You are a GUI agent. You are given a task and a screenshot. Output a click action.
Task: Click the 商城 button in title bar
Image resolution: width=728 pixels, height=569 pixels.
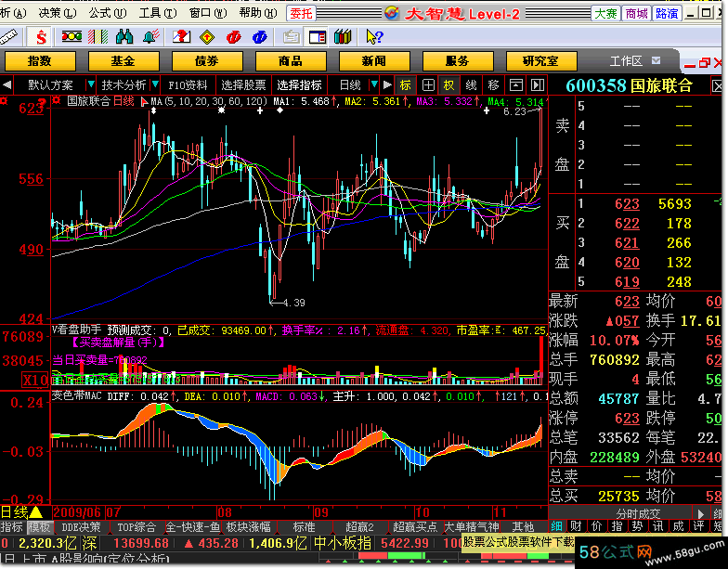[636, 13]
